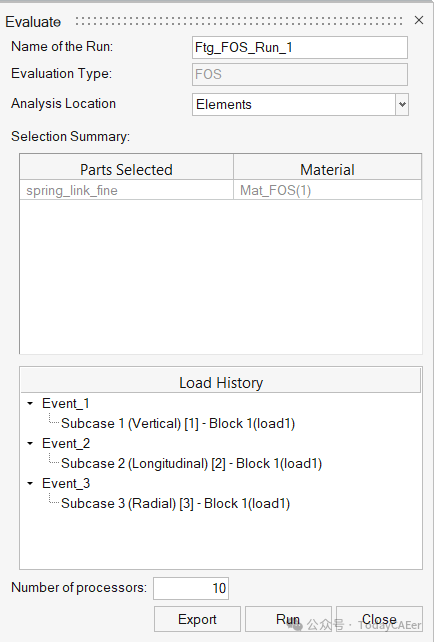The width and height of the screenshot is (434, 642).
Task: Click the Export button
Action: tap(197, 619)
